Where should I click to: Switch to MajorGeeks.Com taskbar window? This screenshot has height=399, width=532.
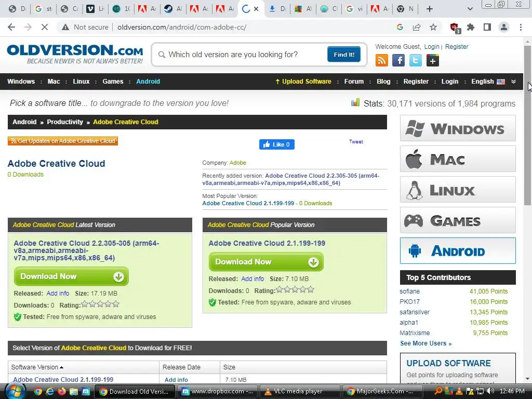(382, 391)
